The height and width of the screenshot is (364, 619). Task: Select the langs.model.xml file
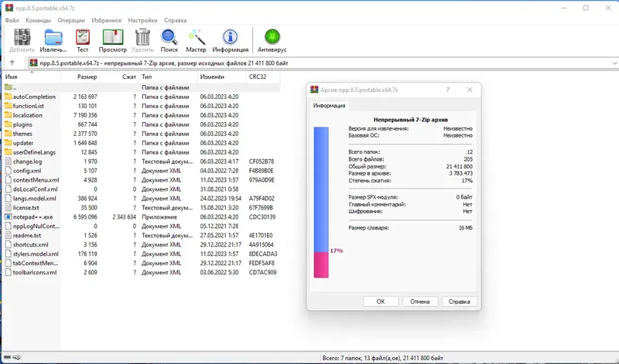pos(34,199)
